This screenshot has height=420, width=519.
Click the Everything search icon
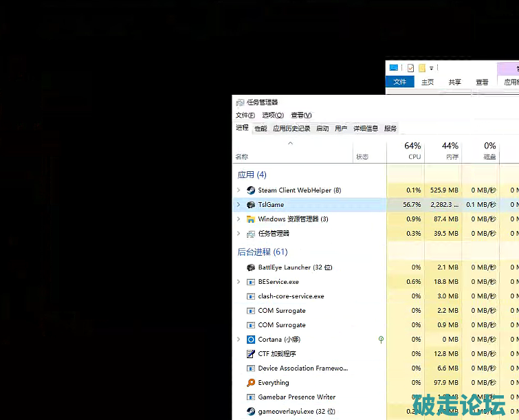[x=251, y=383]
